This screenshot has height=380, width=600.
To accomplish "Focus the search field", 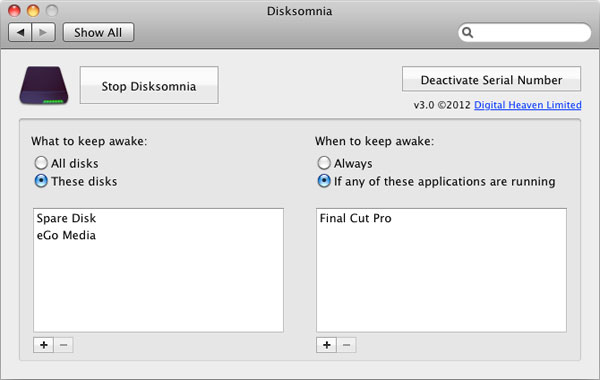I will 525,33.
